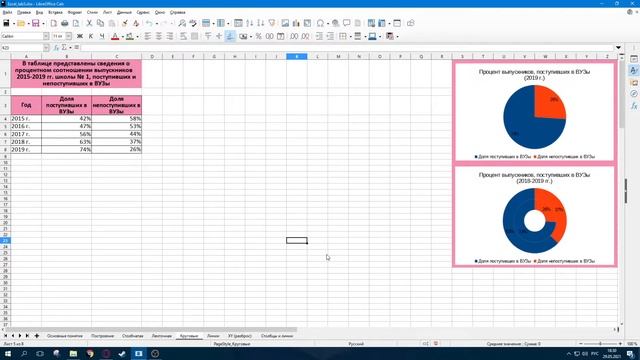Add a new sheet with plus button
The width and height of the screenshot is (640, 360).
tap(37, 336)
